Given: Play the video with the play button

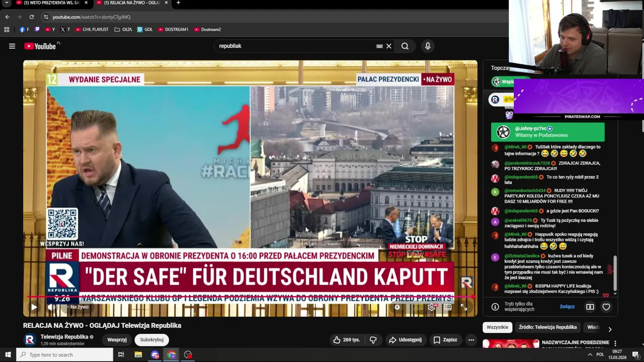Looking at the screenshot, I should pos(34,307).
